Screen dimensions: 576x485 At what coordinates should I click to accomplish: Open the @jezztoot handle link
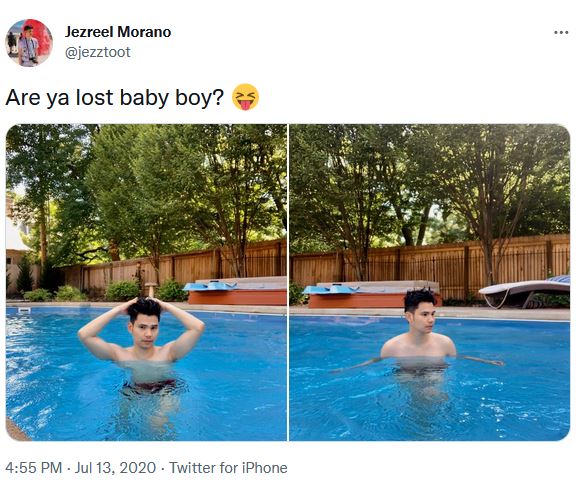pyautogui.click(x=98, y=52)
